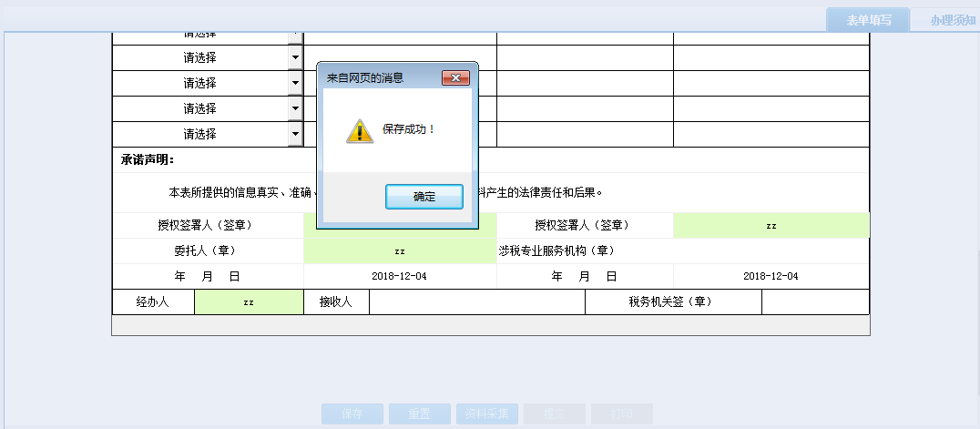Close the 来自网页的消息 dialog
This screenshot has width=980, height=429.
pos(454,78)
